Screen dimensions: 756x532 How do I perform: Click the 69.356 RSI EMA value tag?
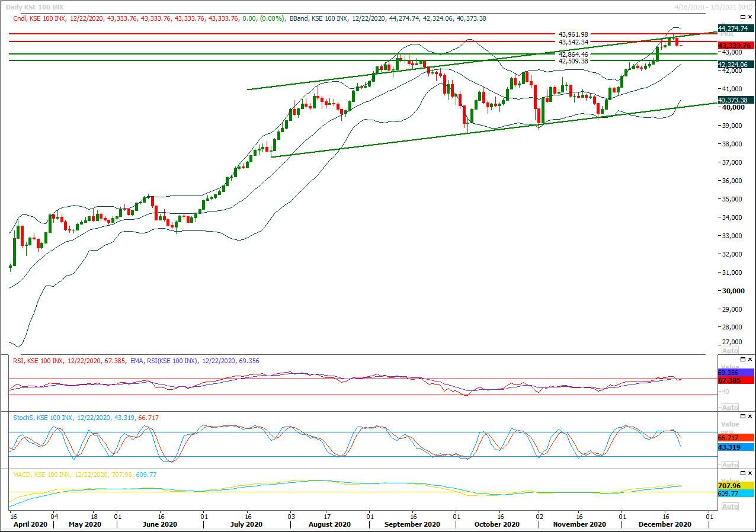pyautogui.click(x=735, y=373)
